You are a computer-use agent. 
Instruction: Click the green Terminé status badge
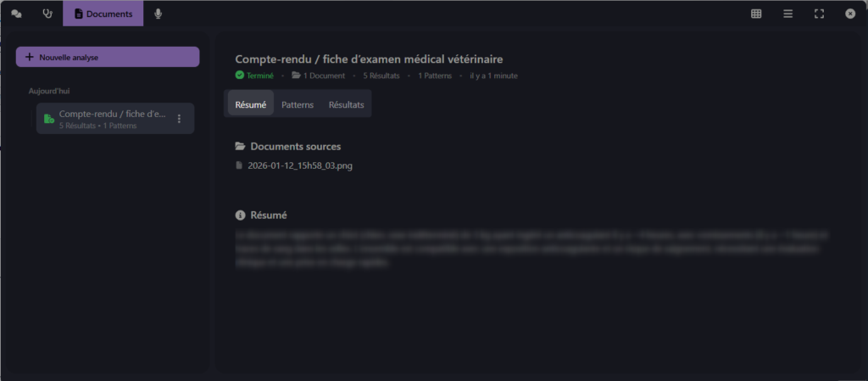click(254, 76)
